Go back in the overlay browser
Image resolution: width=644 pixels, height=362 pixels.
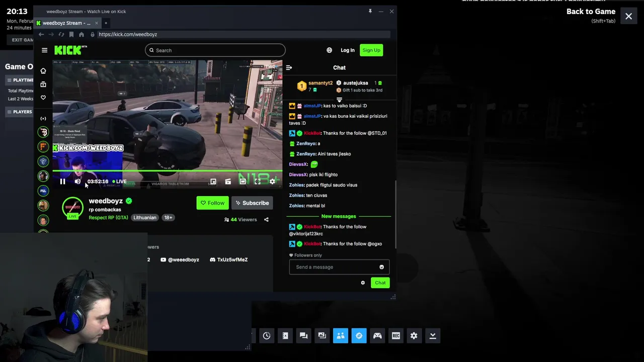pos(41,35)
